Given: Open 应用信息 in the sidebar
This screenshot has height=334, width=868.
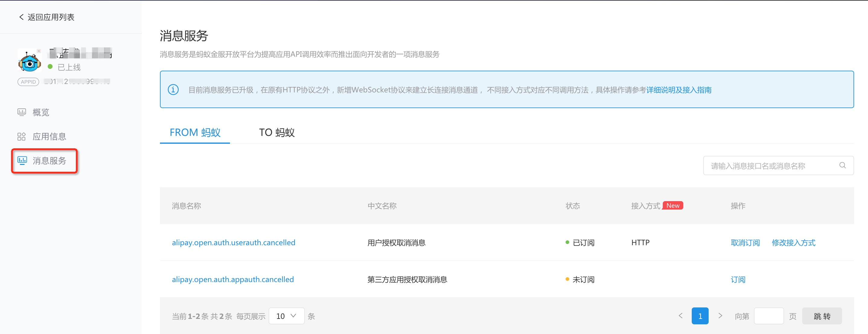Looking at the screenshot, I should [49, 136].
